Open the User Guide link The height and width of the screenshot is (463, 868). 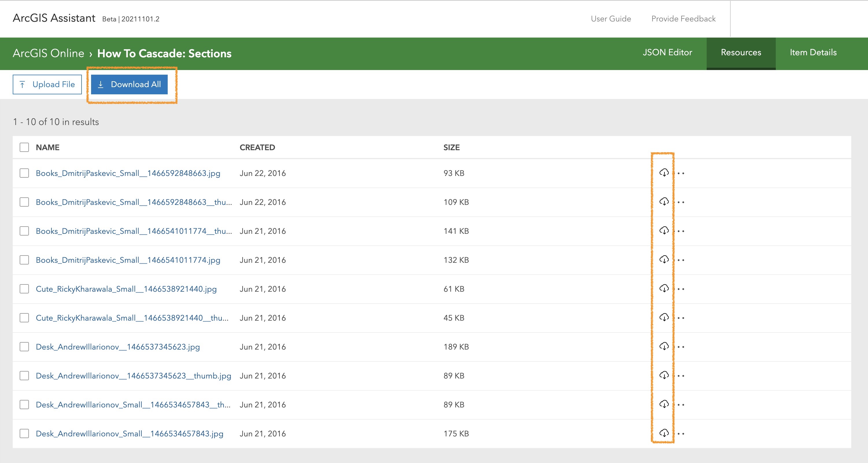pos(611,19)
